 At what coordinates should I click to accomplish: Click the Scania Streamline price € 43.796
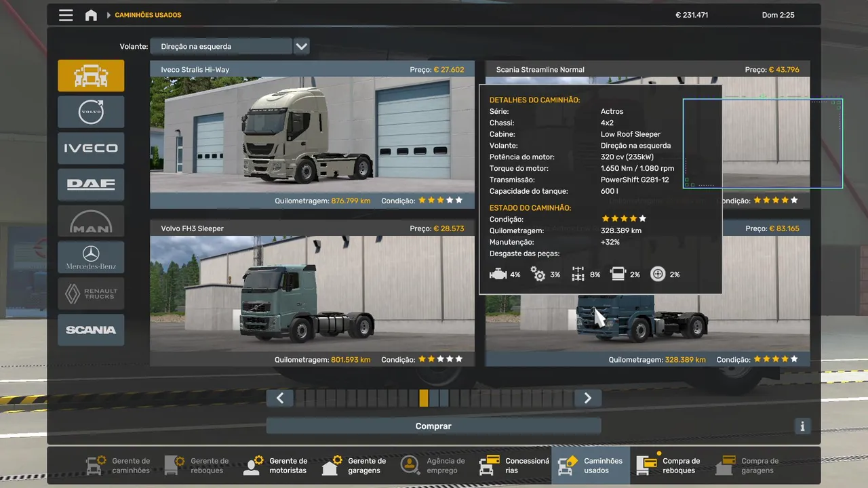(x=784, y=69)
